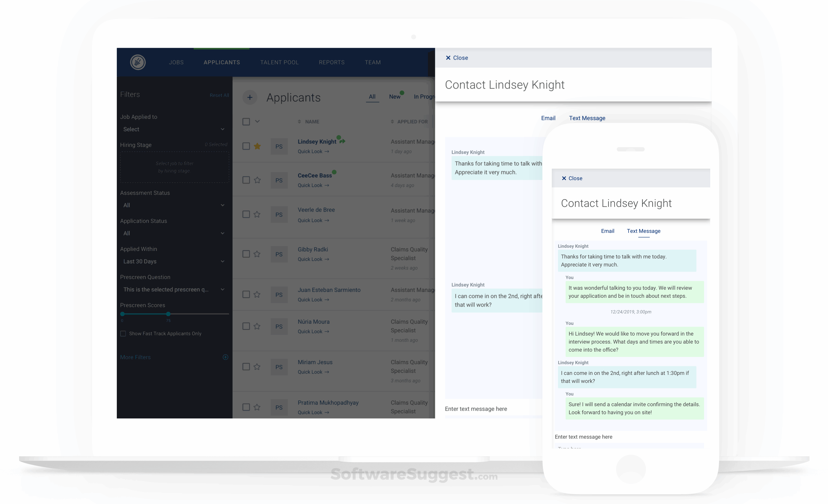
Task: Expand the Assessment Status dropdown
Action: click(174, 205)
